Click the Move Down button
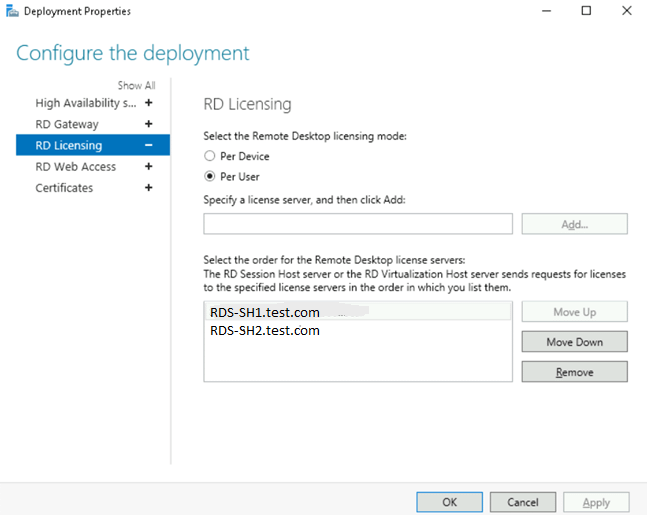Image resolution: width=647 pixels, height=515 pixels. click(574, 342)
